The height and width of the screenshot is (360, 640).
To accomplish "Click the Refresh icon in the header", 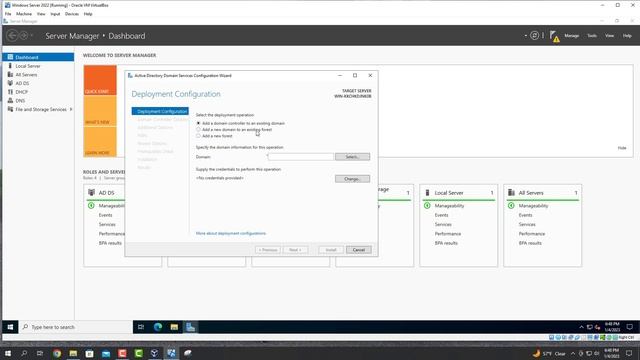I will click(x=534, y=36).
